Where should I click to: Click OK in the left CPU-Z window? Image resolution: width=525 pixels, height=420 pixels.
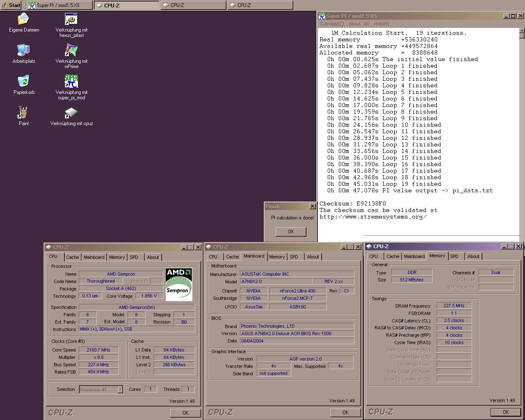pyautogui.click(x=185, y=413)
